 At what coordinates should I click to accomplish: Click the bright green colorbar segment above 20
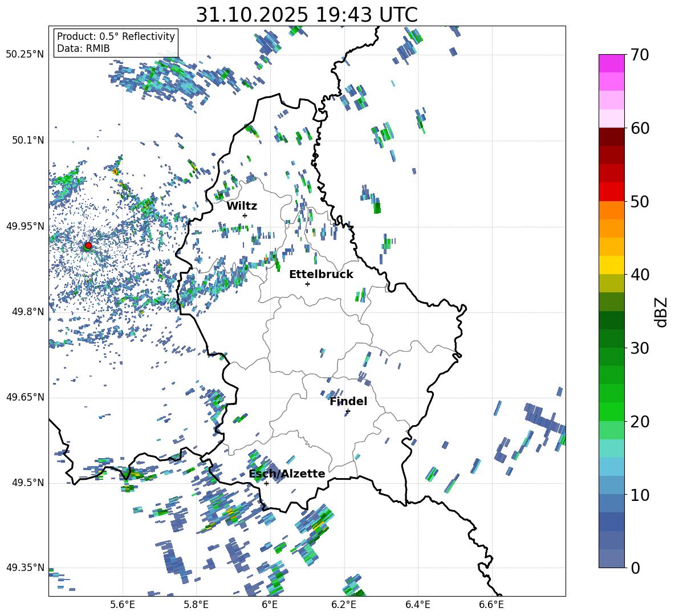click(612, 411)
